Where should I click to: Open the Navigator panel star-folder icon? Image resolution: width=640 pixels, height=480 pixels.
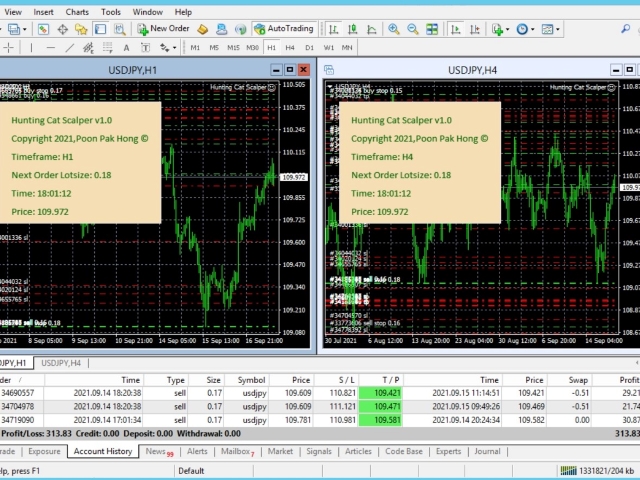[81, 29]
